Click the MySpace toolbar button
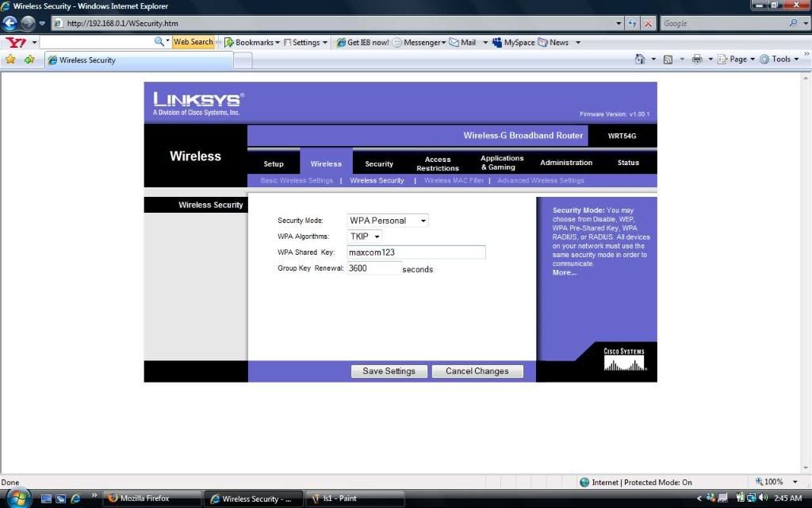 pos(513,43)
